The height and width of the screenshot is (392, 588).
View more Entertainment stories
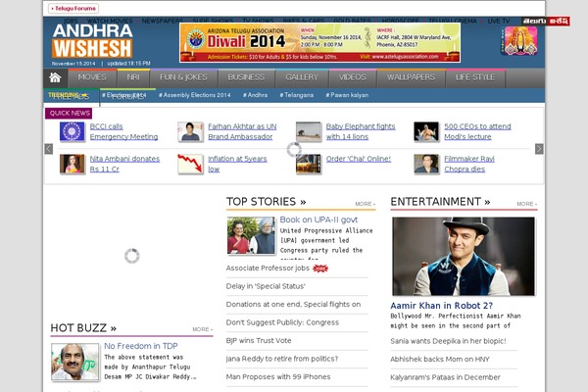(x=526, y=204)
